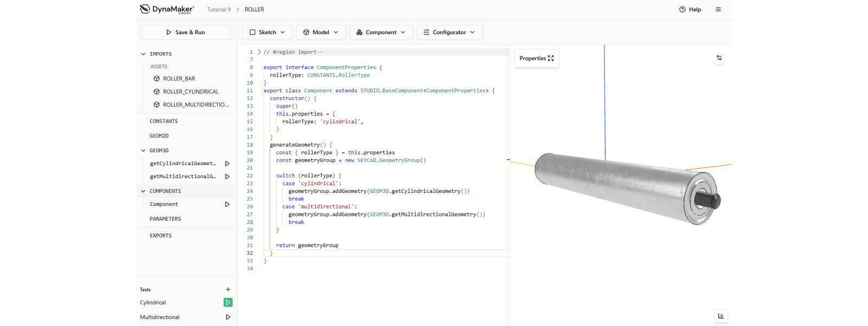This screenshot has height=326, width=868.
Task: Open the Configurator dropdown menu
Action: pyautogui.click(x=449, y=33)
